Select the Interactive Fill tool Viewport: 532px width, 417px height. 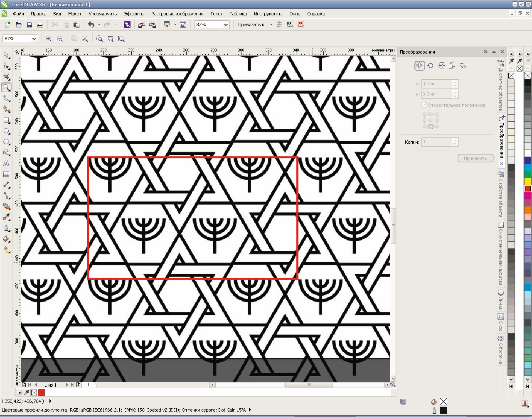[6, 250]
